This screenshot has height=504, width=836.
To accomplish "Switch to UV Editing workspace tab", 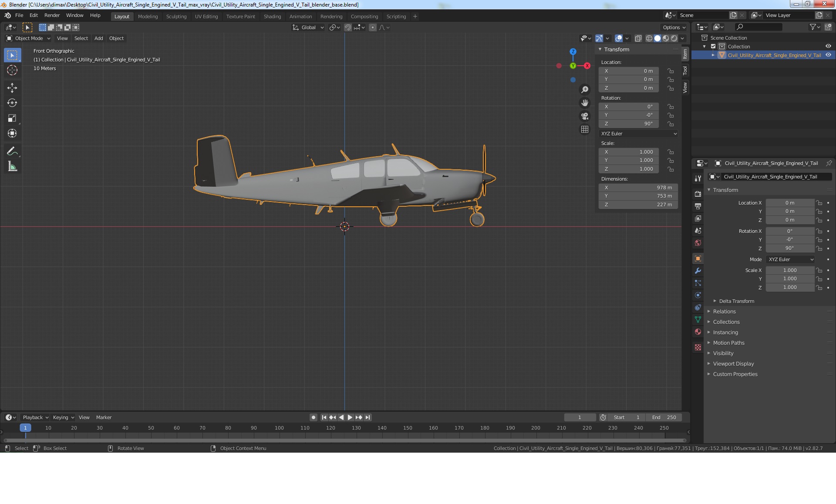I will (x=206, y=17).
